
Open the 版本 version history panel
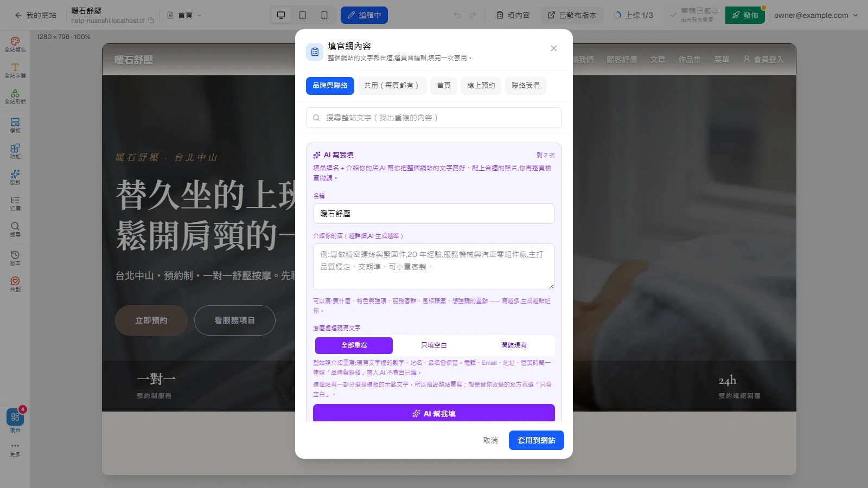(x=15, y=258)
